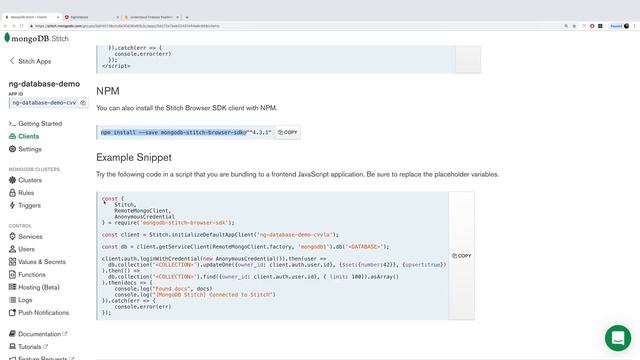640x360 pixels.
Task: Open Values & Secrets via its icon
Action: pyautogui.click(x=12, y=262)
